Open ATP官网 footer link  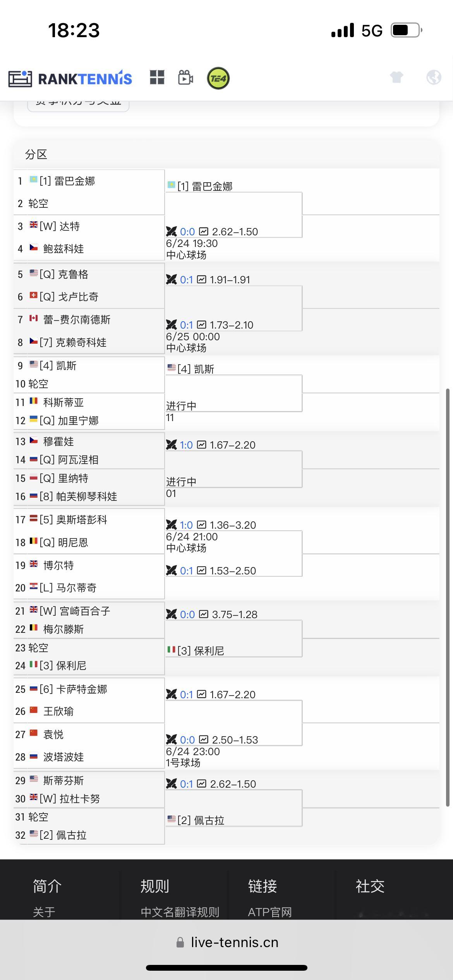(x=270, y=912)
